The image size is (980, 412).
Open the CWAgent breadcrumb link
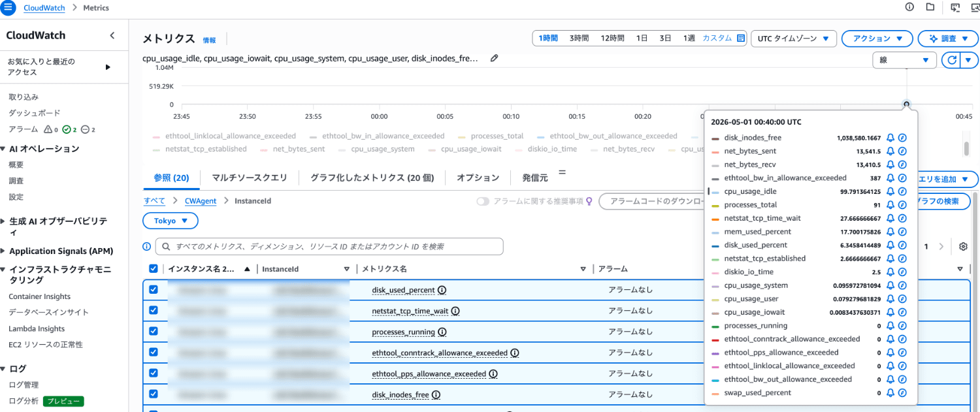(x=201, y=201)
